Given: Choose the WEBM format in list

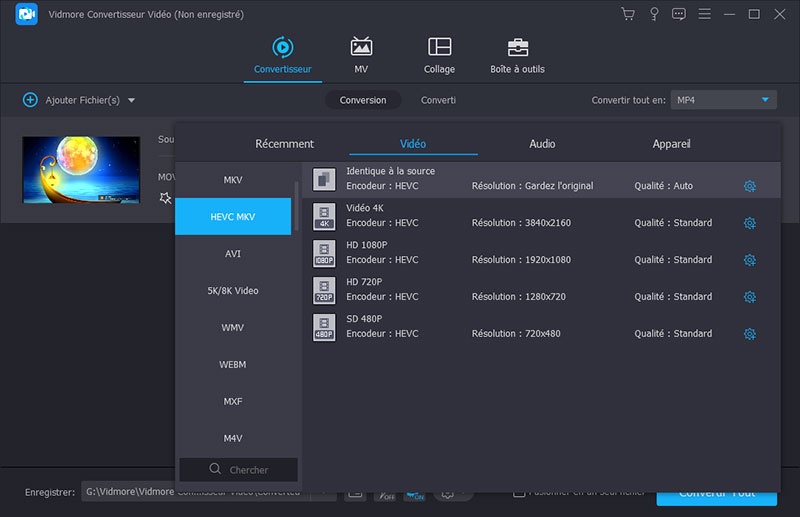Looking at the screenshot, I should tap(233, 365).
